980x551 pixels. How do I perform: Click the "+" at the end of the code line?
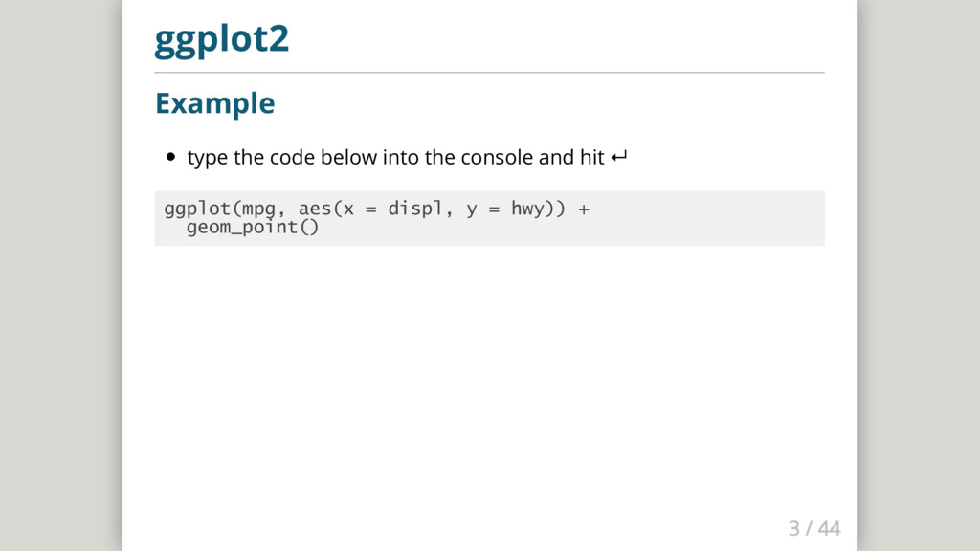[584, 209]
